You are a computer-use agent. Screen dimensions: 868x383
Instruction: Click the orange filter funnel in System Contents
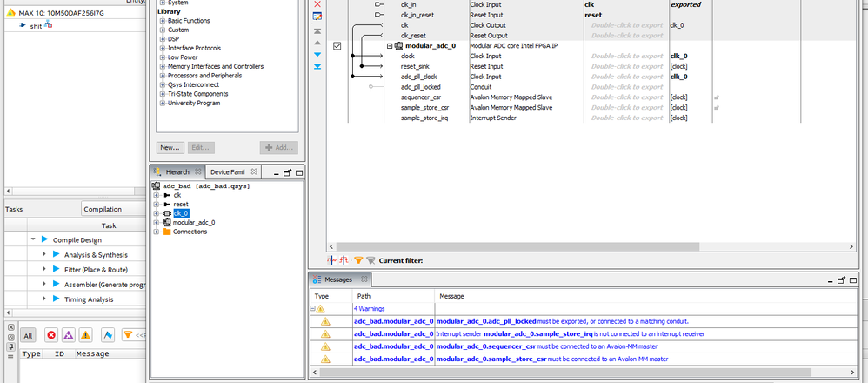[x=358, y=259]
